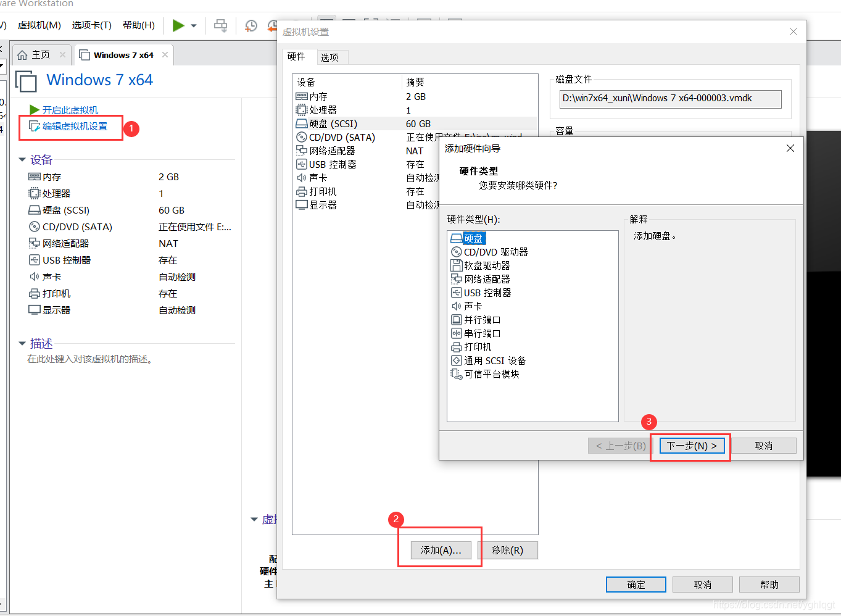Select USB 控制器 row in settings hardware list
The width and height of the screenshot is (841, 616).
click(367, 164)
